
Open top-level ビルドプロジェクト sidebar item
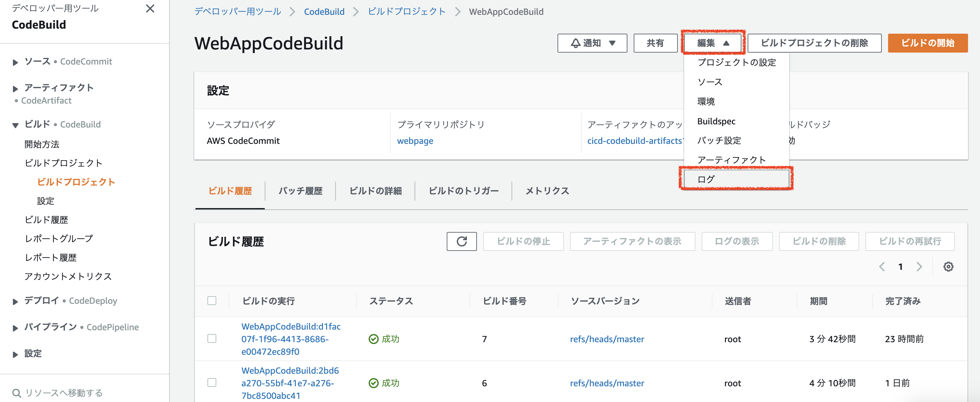(64, 163)
